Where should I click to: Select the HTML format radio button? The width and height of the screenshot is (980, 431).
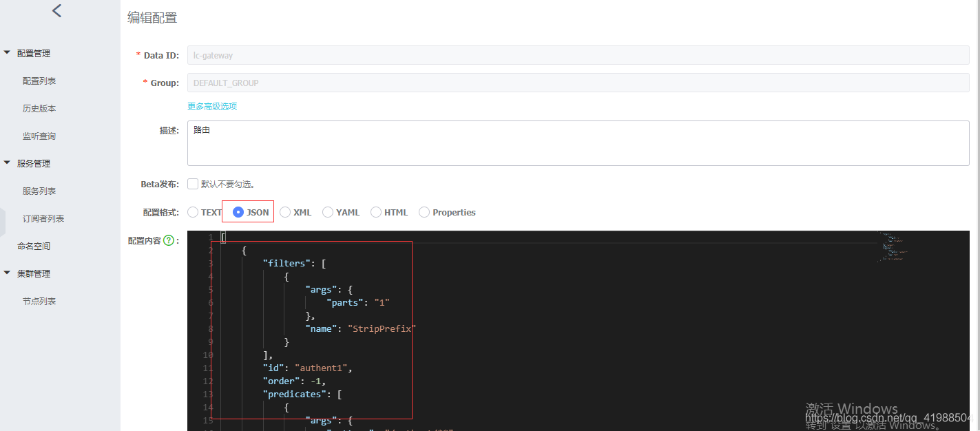[376, 212]
